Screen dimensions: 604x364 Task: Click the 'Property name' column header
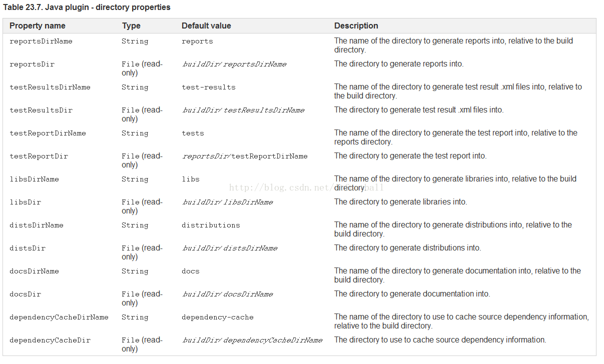pyautogui.click(x=38, y=26)
